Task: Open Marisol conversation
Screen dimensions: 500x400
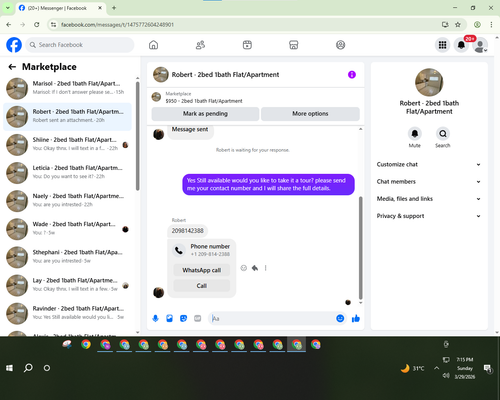Action: pyautogui.click(x=67, y=88)
